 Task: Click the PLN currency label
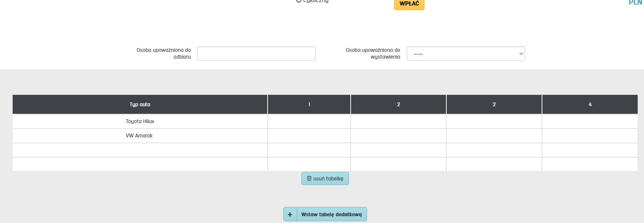pyautogui.click(x=635, y=2)
